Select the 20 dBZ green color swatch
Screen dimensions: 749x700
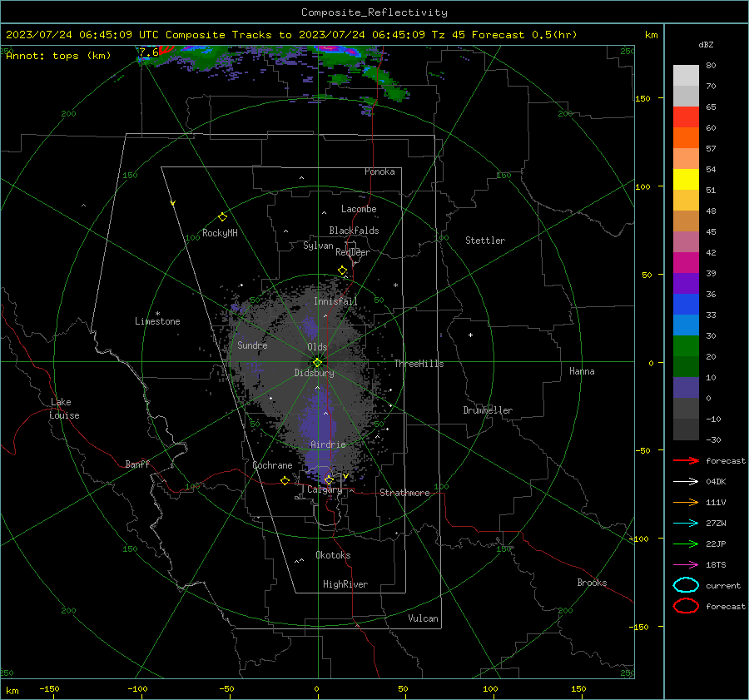(686, 346)
